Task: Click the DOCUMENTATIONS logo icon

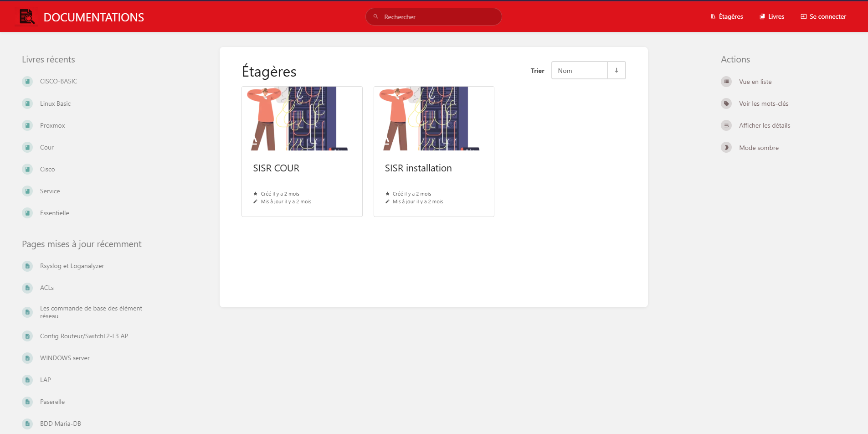Action: pyautogui.click(x=27, y=17)
